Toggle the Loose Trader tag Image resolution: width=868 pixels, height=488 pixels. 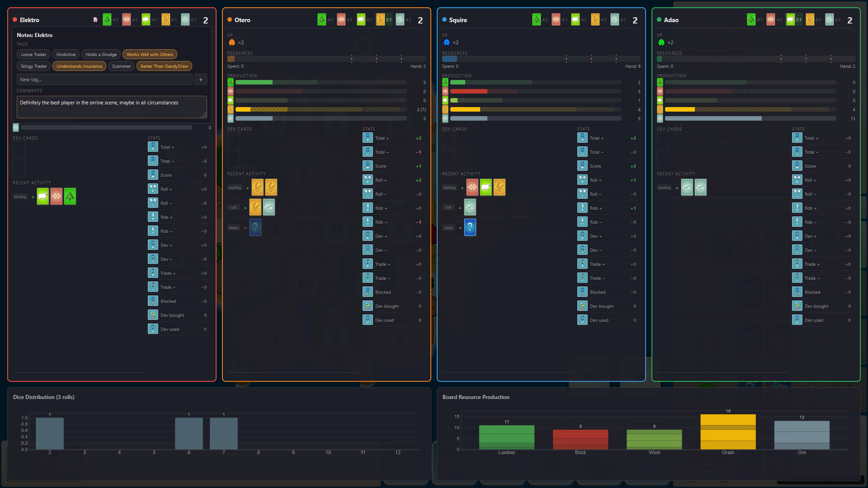[33, 55]
